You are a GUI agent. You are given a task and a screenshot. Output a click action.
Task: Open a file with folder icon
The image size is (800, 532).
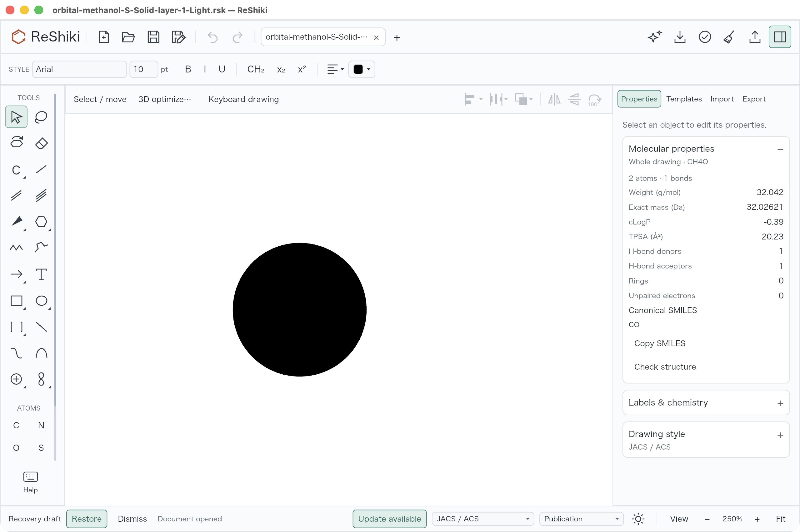(128, 37)
